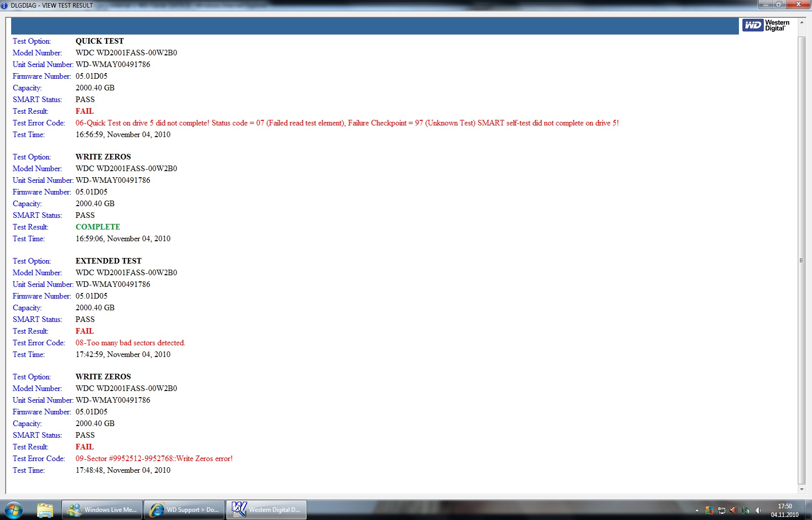
Task: Click the test time 17:48:48, November 04, 2010
Action: tap(123, 470)
